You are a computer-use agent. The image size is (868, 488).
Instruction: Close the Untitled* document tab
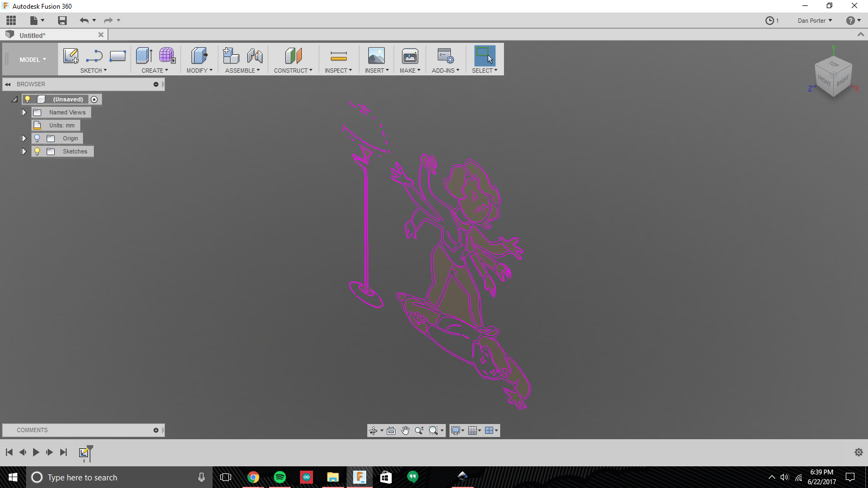[100, 35]
